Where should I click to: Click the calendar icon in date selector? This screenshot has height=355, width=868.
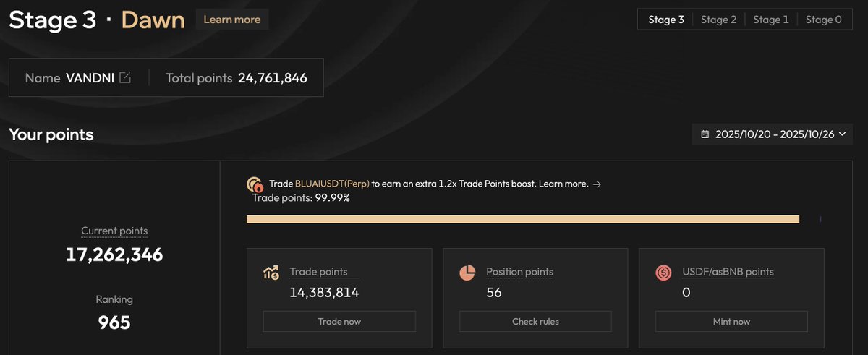[x=705, y=134]
